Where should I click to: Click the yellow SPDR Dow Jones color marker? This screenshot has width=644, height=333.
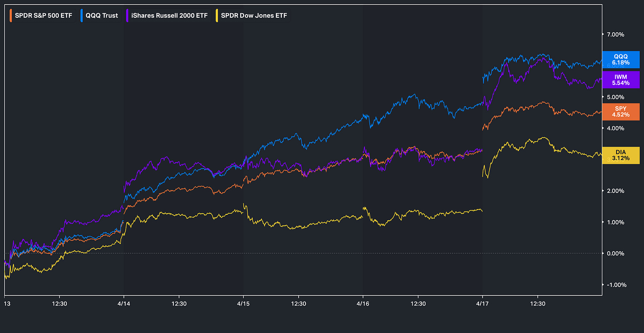point(217,15)
